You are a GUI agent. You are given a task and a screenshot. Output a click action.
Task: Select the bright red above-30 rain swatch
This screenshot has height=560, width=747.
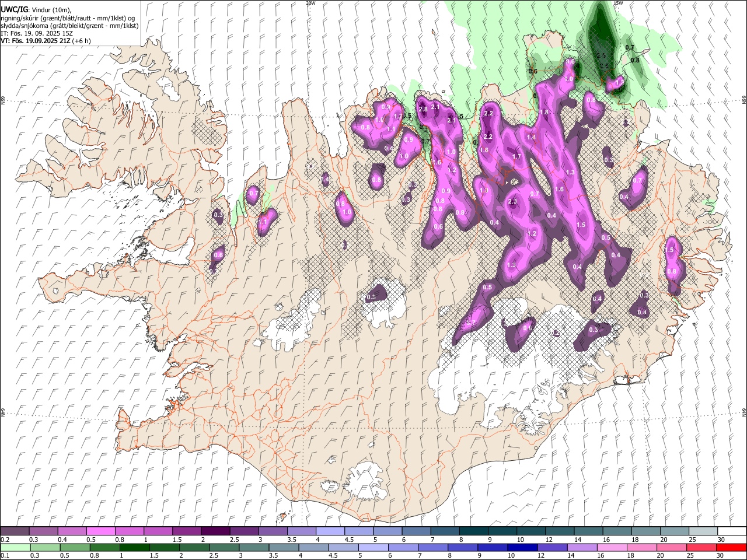click(731, 547)
